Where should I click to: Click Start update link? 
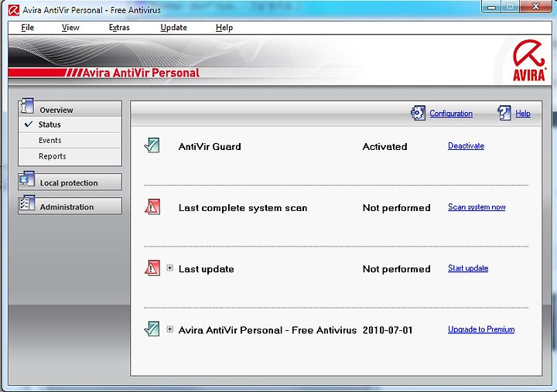click(x=468, y=268)
